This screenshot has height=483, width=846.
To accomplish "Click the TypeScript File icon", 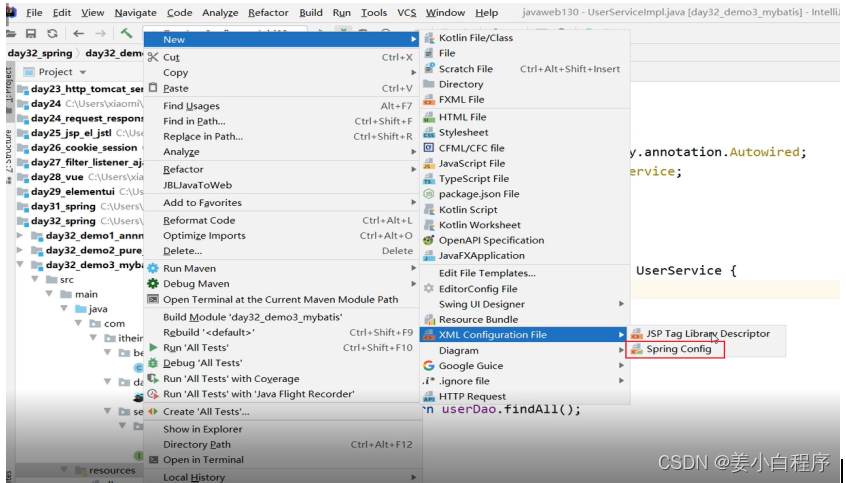I will click(x=429, y=179).
